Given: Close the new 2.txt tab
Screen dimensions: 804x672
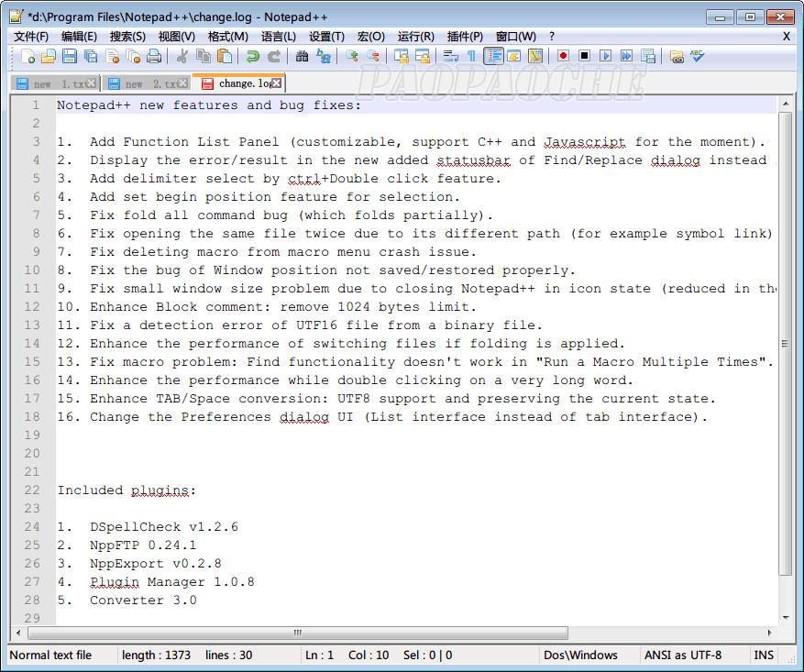Looking at the screenshot, I should point(183,83).
